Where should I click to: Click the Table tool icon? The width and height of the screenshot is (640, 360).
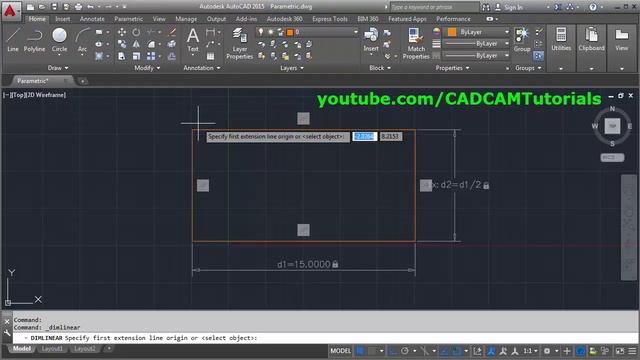[210, 56]
